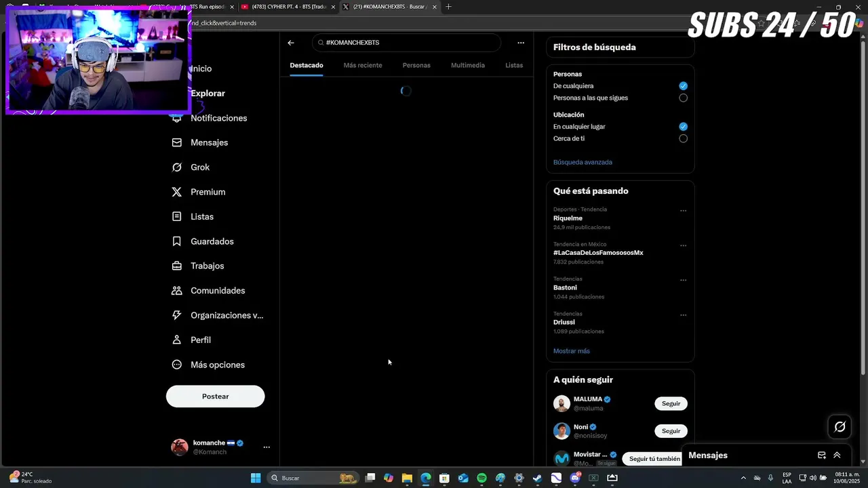Open Búsqueda avanzada link
Viewport: 868px width, 488px height.
(583, 162)
